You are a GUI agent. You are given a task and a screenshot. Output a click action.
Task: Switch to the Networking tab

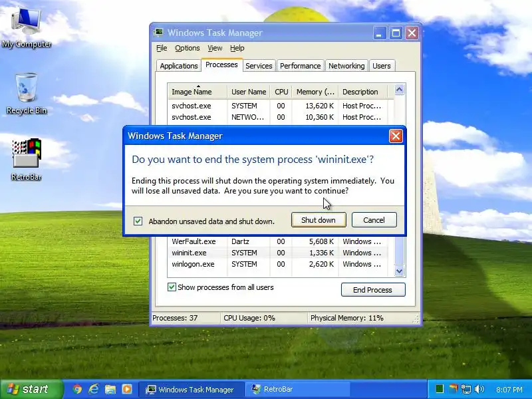click(346, 66)
